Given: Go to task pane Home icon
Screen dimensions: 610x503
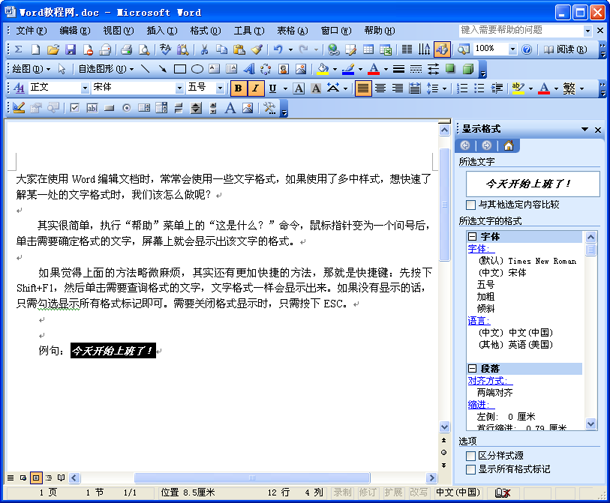Looking at the screenshot, I should click(x=508, y=145).
